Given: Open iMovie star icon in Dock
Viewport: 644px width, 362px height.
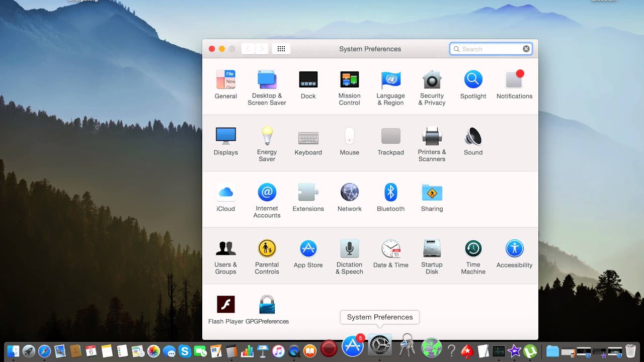Looking at the screenshot, I should [514, 351].
